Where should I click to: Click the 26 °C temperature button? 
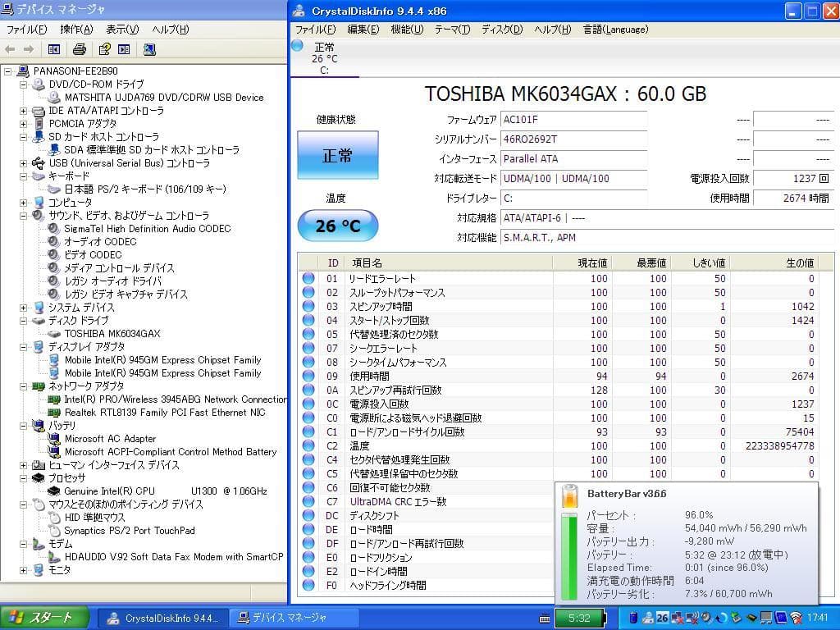pos(337,226)
